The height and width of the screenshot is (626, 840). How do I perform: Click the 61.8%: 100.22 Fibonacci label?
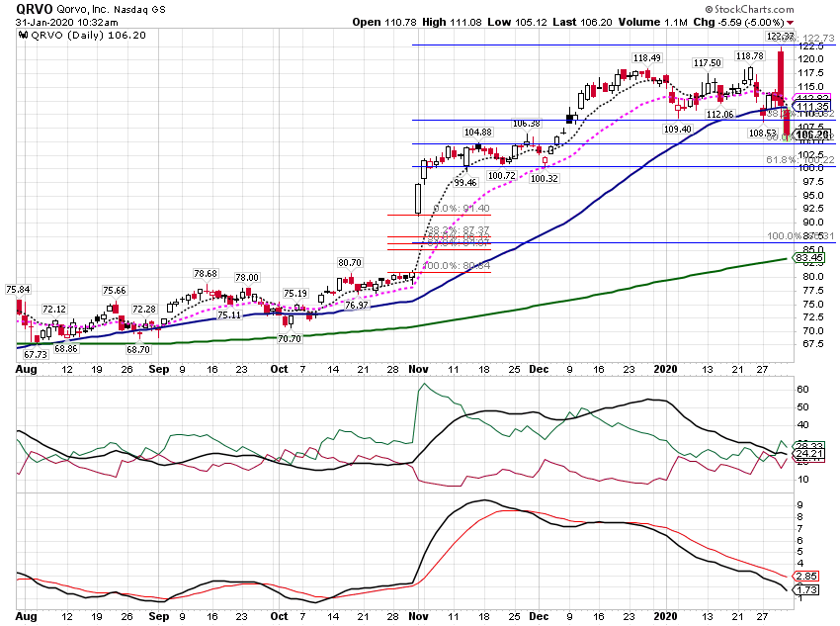tap(799, 160)
